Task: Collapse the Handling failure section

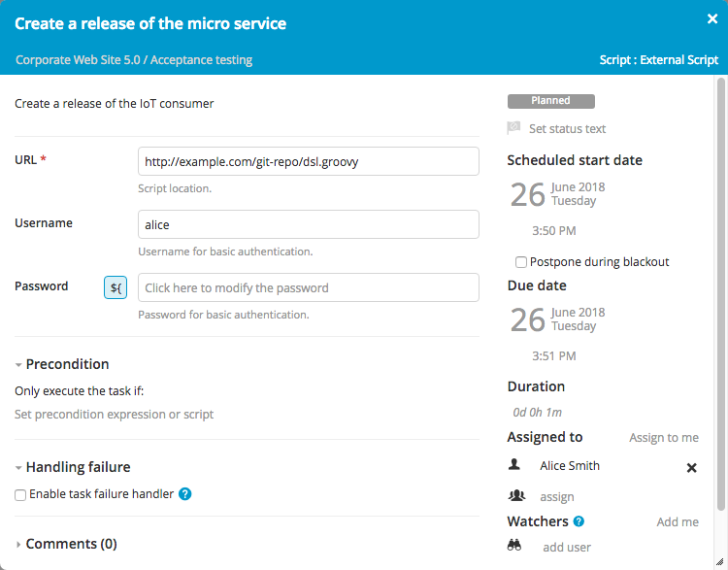Action: coord(19,467)
